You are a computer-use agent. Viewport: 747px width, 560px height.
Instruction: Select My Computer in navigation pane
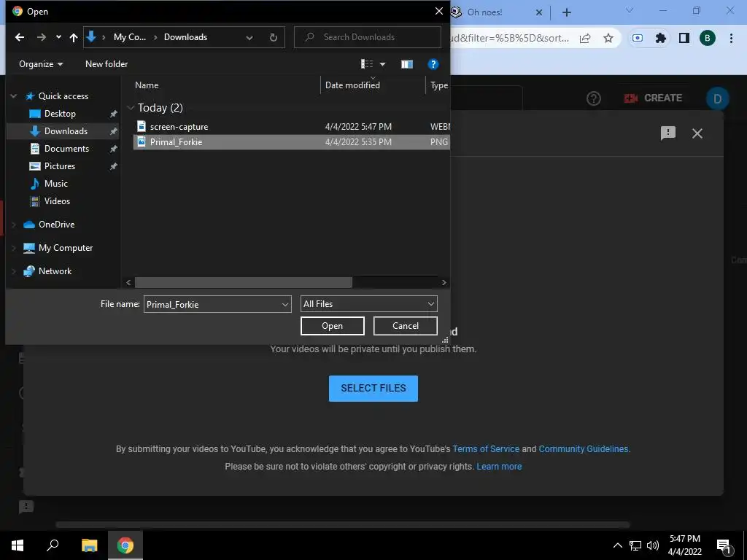(65, 248)
